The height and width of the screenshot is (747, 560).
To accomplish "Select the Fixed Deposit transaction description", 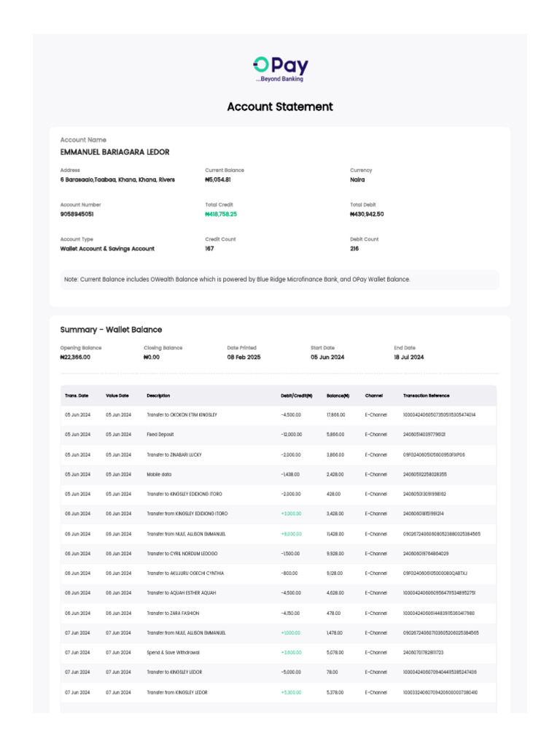I will click(x=161, y=435).
